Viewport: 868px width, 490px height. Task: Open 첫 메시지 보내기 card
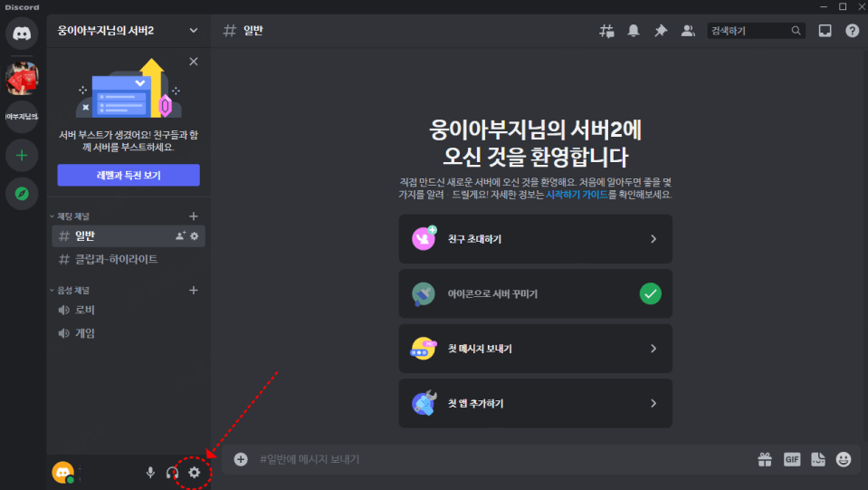[535, 349]
